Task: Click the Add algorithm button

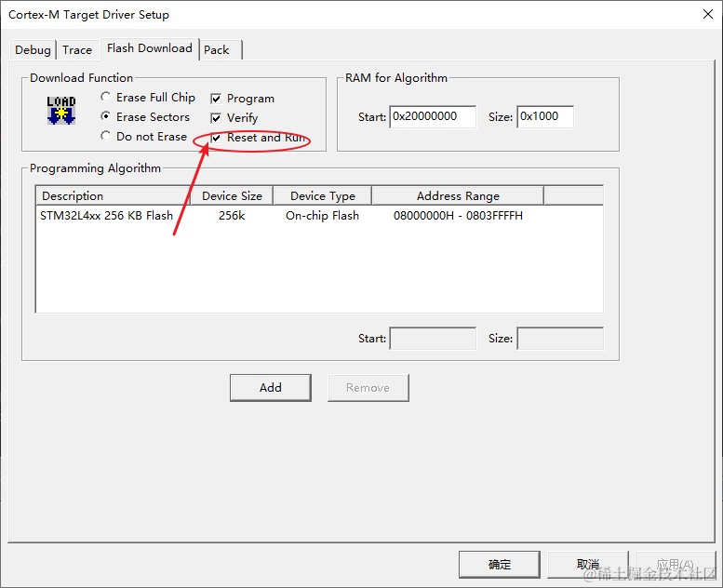Action: pyautogui.click(x=271, y=387)
